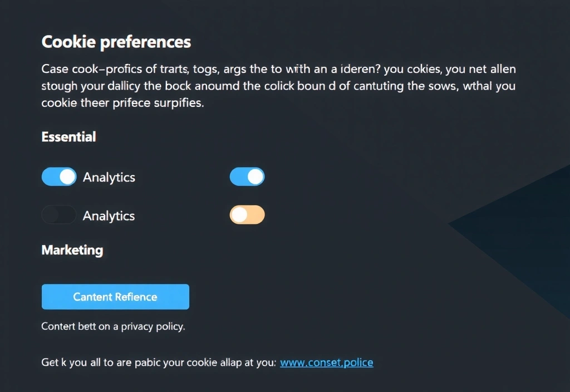The image size is (570, 392).
Task: Switch off the blue toggle above the orange one
Action: click(247, 177)
